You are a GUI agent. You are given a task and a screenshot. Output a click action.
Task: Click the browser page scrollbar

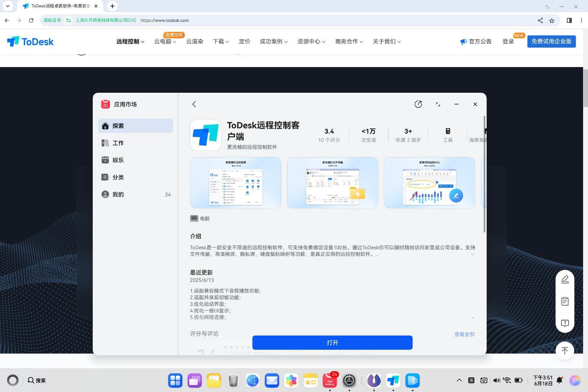(586, 88)
